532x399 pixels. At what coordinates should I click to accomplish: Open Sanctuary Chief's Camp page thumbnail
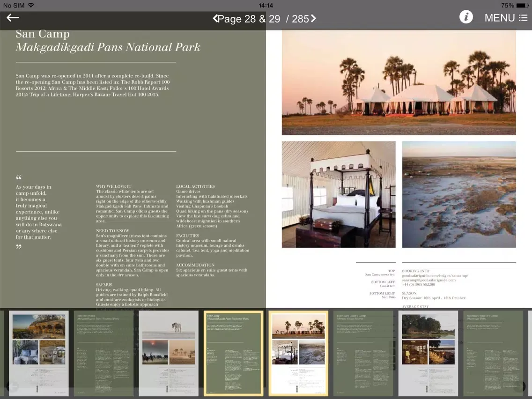pyautogui.click(x=363, y=353)
